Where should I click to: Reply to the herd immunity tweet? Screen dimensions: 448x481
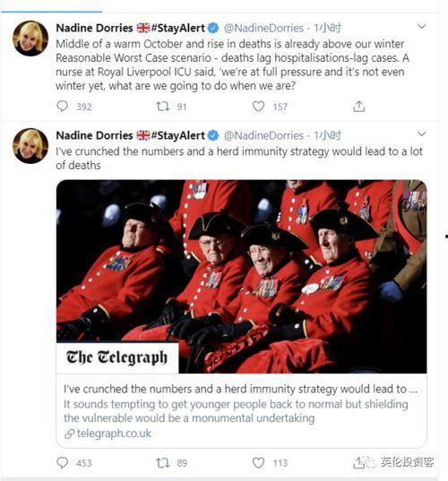point(63,462)
